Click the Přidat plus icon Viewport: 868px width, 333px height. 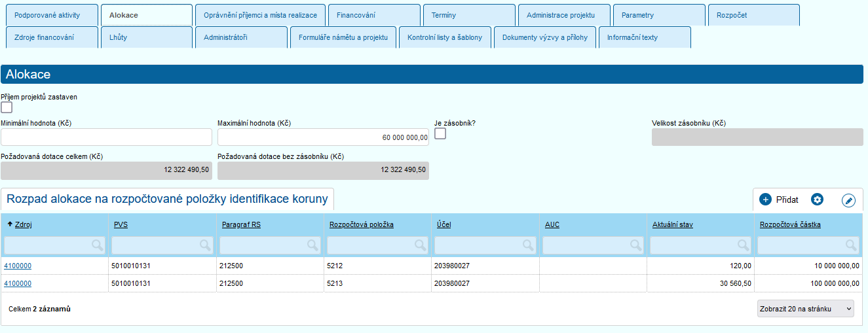click(x=765, y=200)
